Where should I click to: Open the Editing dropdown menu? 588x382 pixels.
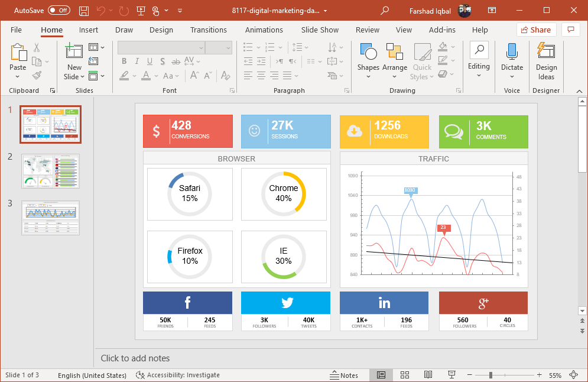coord(479,75)
